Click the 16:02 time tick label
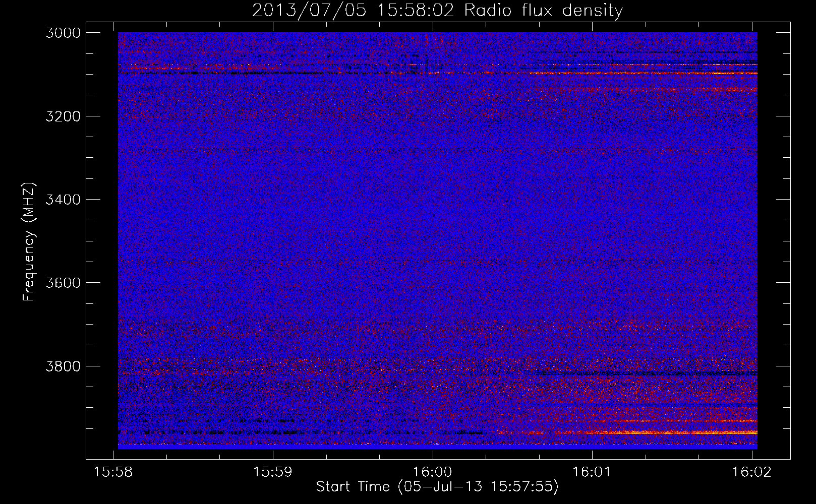The width and height of the screenshot is (816, 504). 751,472
